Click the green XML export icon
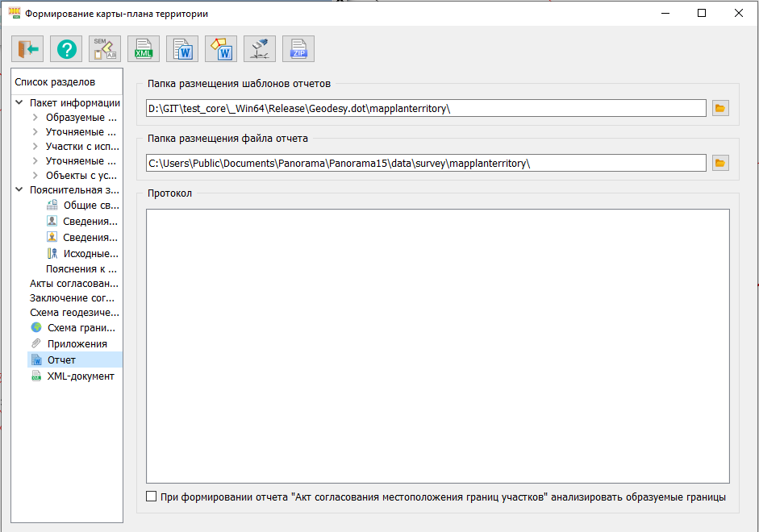The width and height of the screenshot is (759, 532). (144, 50)
